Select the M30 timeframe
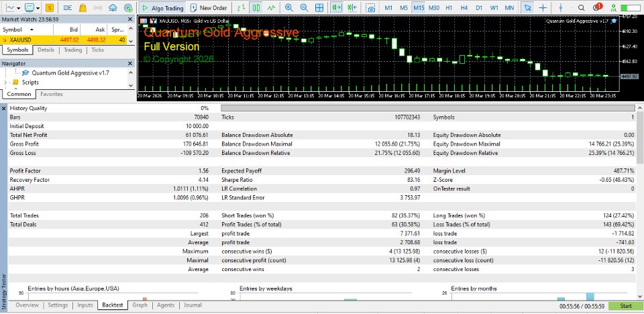 434,7
